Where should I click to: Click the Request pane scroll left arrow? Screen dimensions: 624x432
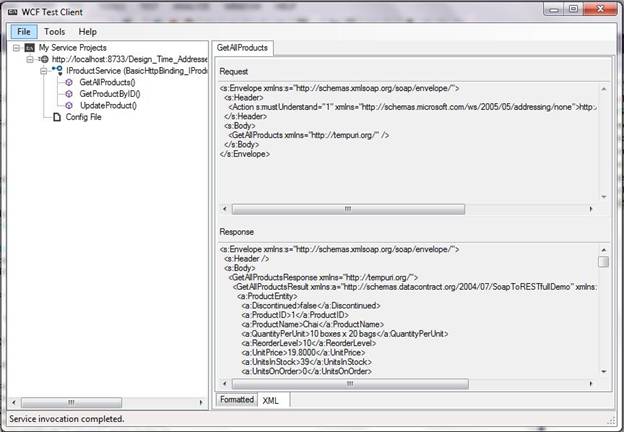coord(224,209)
